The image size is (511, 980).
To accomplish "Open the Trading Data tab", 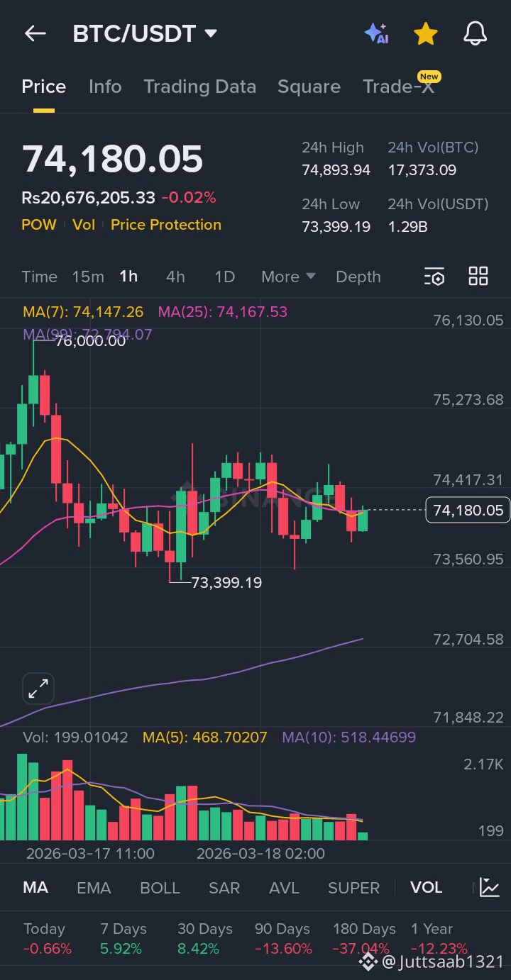I will pos(199,87).
